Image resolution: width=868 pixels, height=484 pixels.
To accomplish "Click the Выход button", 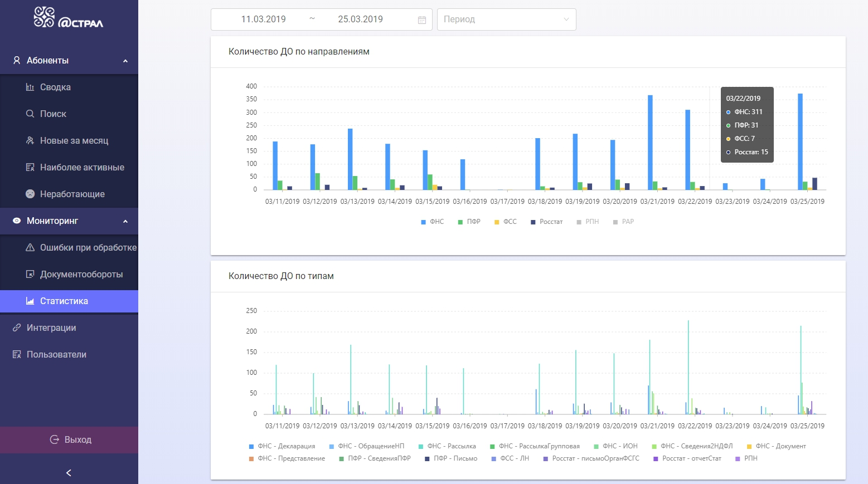I will [x=69, y=439].
